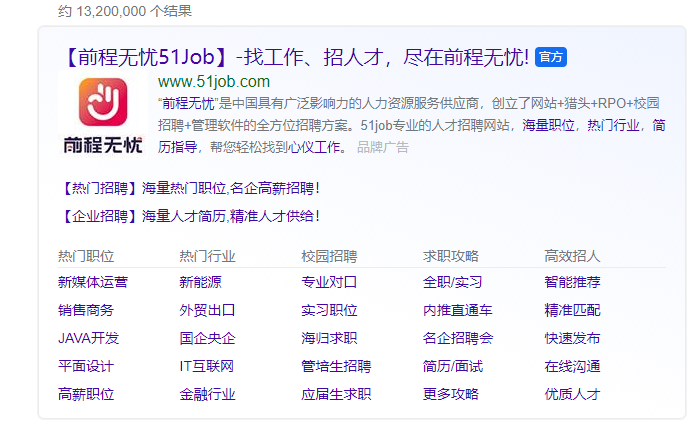Click the 校园招聘 column header
This screenshot has height=424, width=696.
point(329,256)
